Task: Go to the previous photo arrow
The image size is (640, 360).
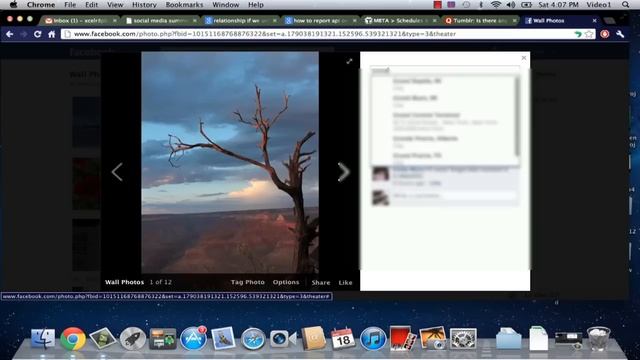Action: pyautogui.click(x=117, y=172)
